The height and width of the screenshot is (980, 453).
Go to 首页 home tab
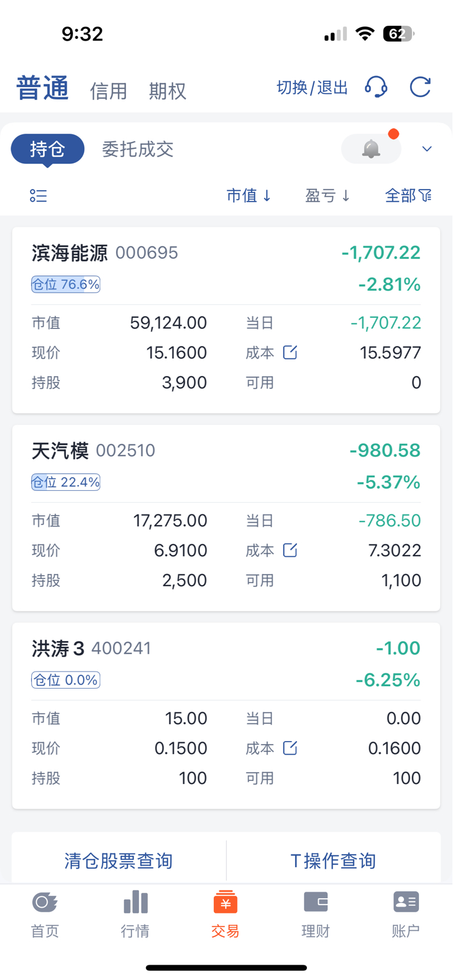tap(45, 914)
